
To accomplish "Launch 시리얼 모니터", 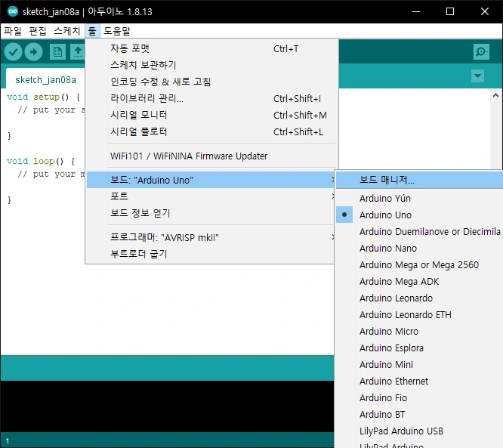I will point(212,115).
